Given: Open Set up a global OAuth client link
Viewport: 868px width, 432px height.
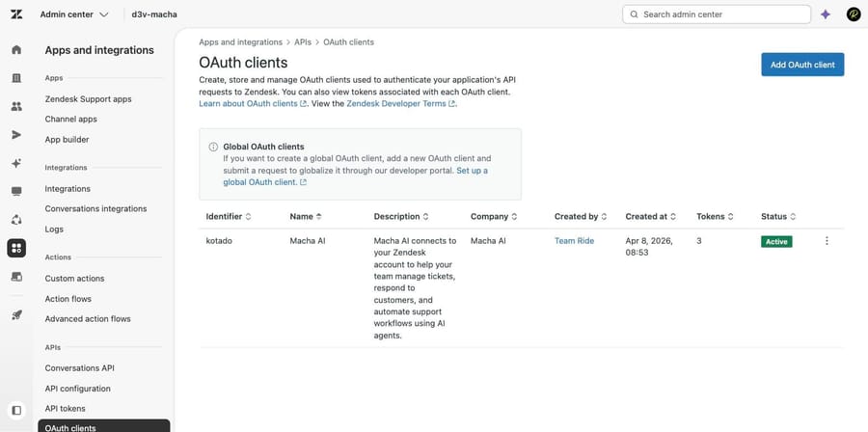Looking at the screenshot, I should (x=355, y=176).
